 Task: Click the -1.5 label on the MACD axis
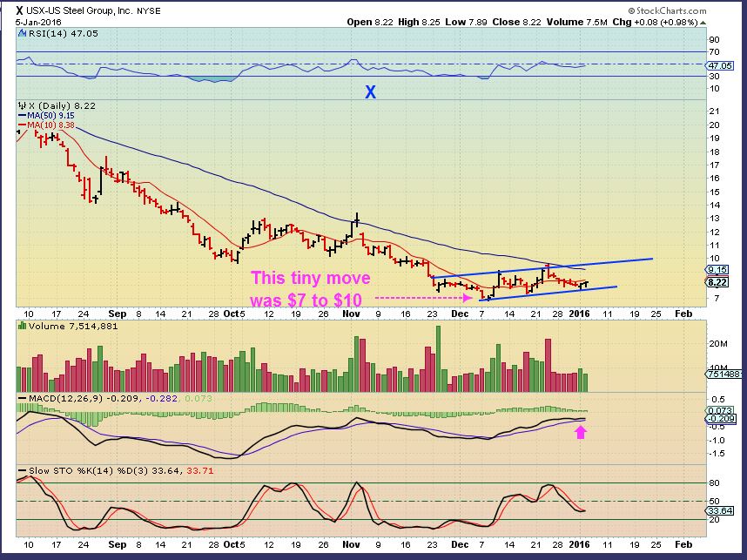coord(716,453)
